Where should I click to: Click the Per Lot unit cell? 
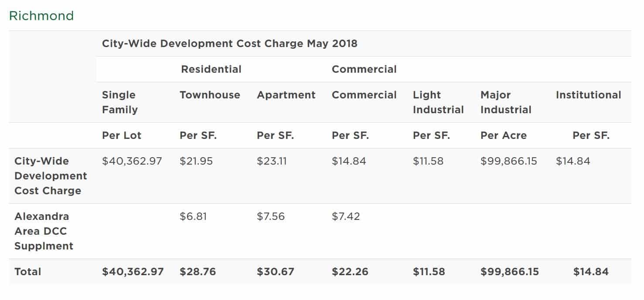click(x=122, y=135)
